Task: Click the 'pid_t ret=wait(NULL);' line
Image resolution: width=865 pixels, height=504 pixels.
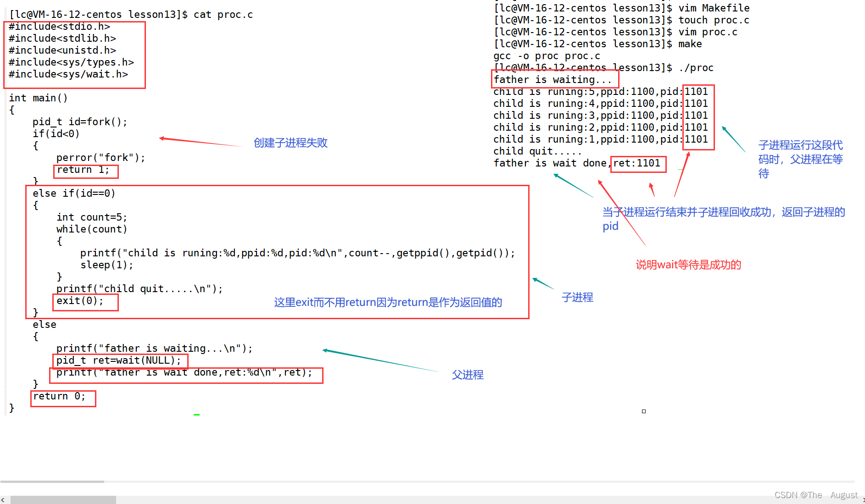Action: 119,360
